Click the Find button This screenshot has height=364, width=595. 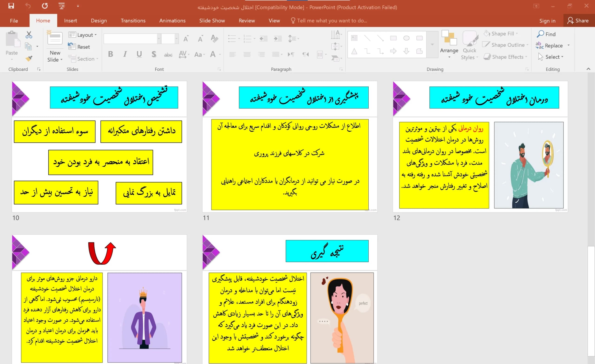(x=546, y=34)
